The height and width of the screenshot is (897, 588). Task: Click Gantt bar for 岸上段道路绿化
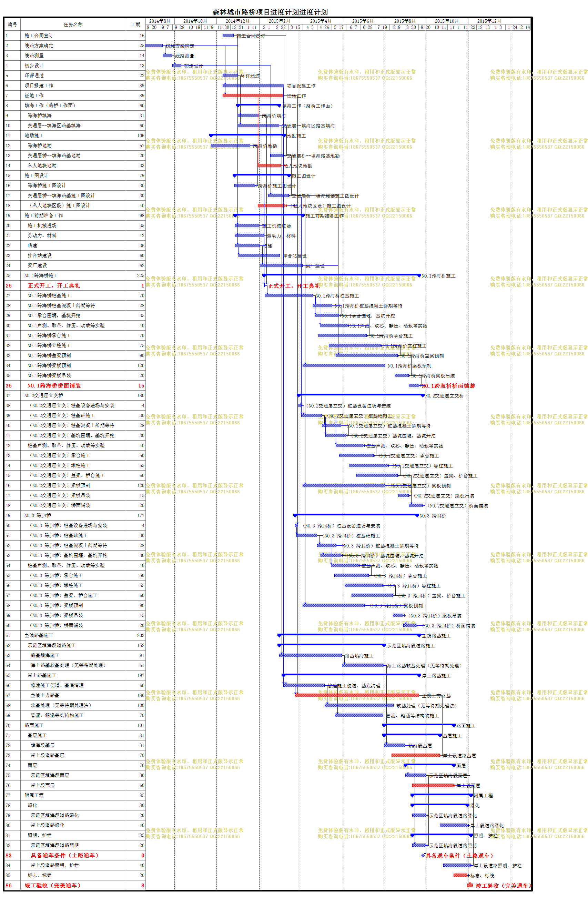[x=454, y=825]
